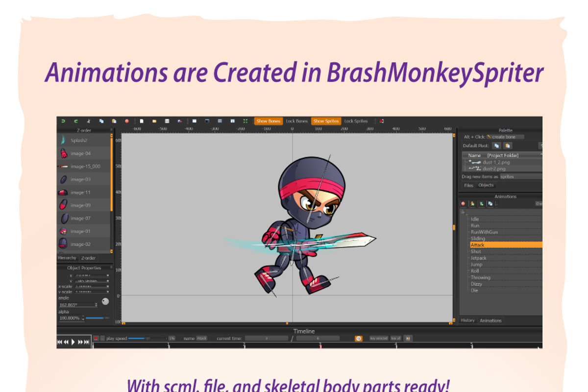Viewport: 588px width, 392px height.
Task: Toggle Lock Sprites
Action: (x=356, y=121)
